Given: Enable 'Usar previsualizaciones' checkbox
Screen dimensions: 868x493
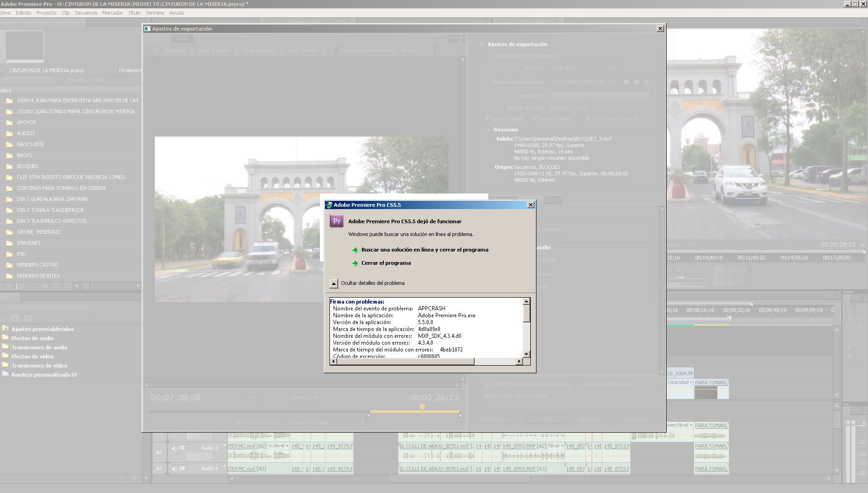Looking at the screenshot, I should tap(577, 385).
